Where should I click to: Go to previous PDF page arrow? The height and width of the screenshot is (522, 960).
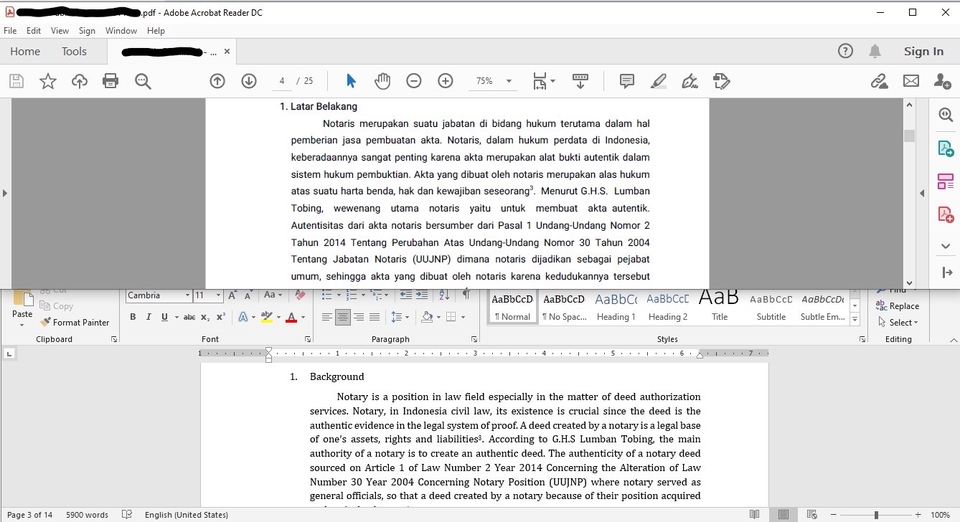coord(217,81)
